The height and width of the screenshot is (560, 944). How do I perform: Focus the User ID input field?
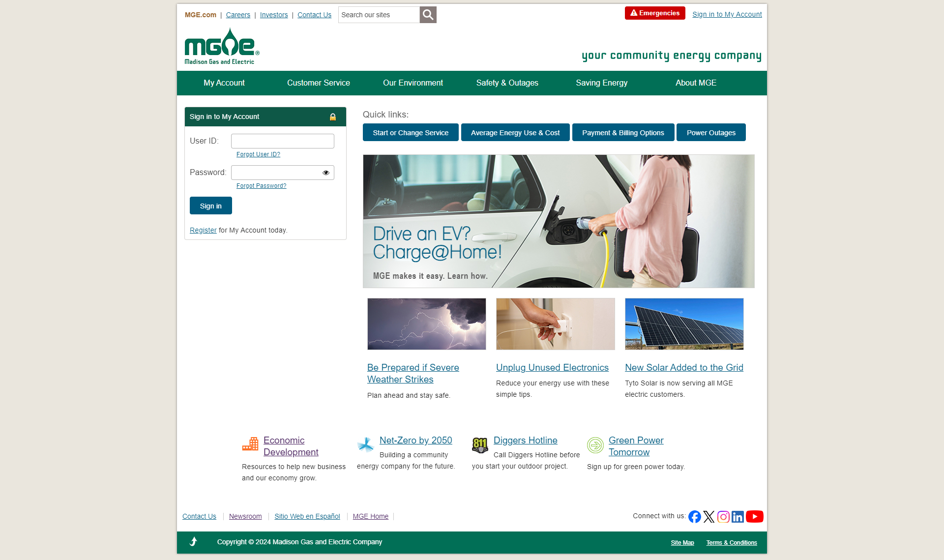(283, 141)
